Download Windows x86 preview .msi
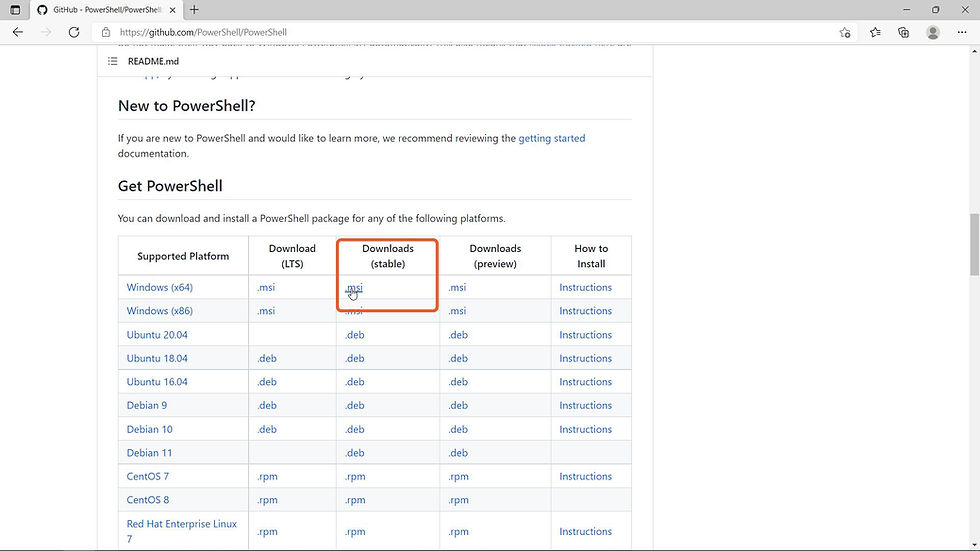980x551 pixels. tap(458, 310)
